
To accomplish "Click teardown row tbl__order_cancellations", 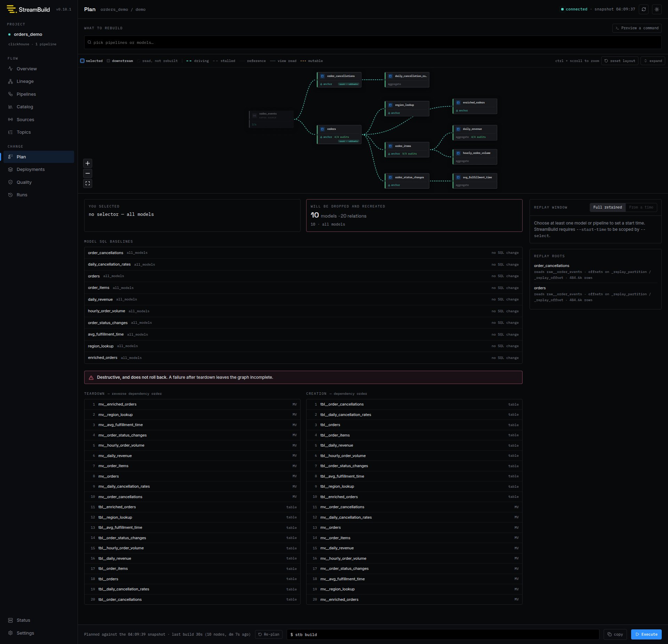I will click(x=192, y=599).
